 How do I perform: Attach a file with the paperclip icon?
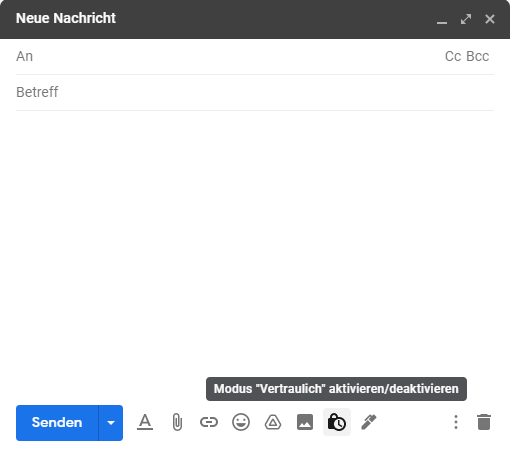(x=177, y=422)
